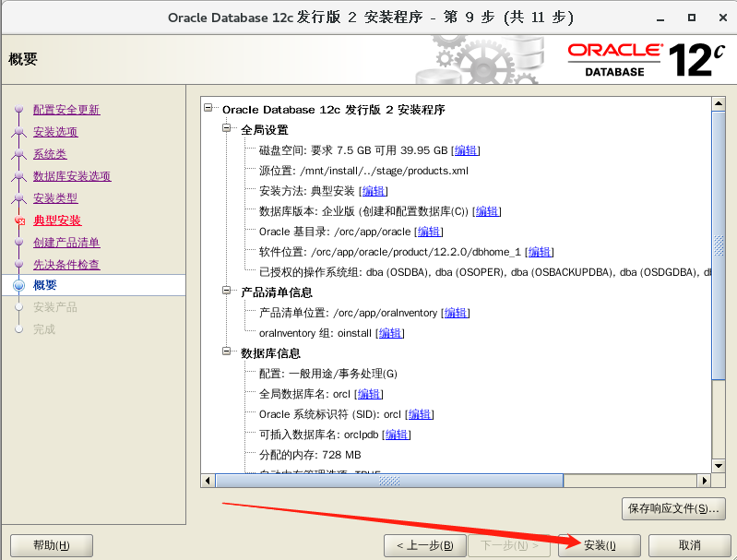Click the vertical scrollbar up arrow

pyautogui.click(x=719, y=103)
